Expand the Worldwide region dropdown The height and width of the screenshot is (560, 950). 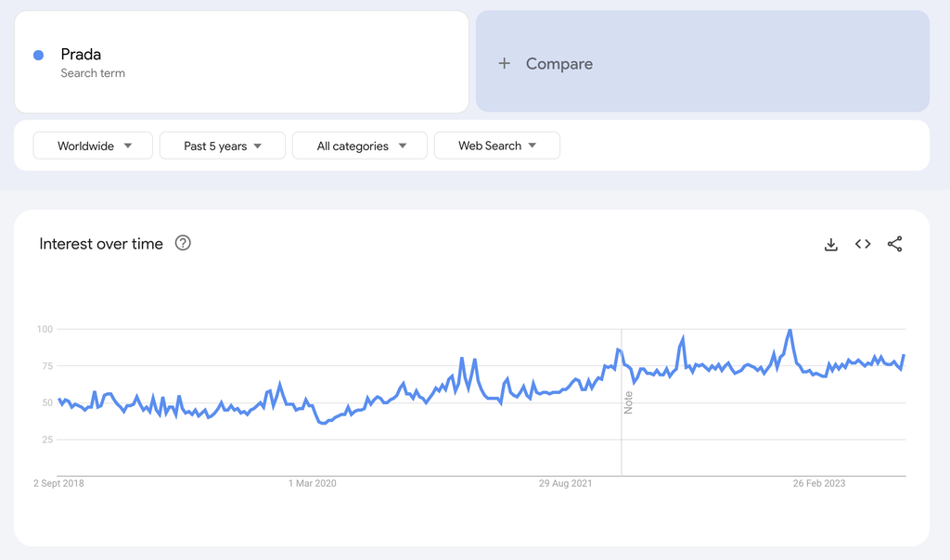pyautogui.click(x=93, y=146)
